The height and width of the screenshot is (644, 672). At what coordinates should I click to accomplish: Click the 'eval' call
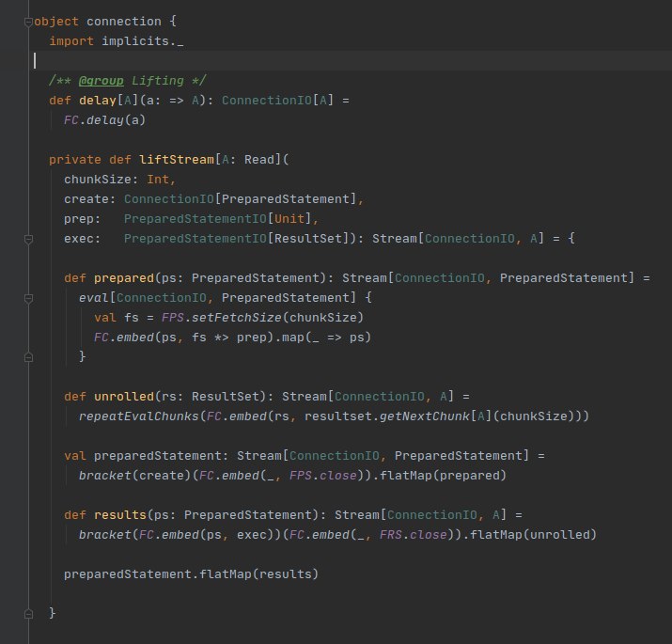[94, 298]
